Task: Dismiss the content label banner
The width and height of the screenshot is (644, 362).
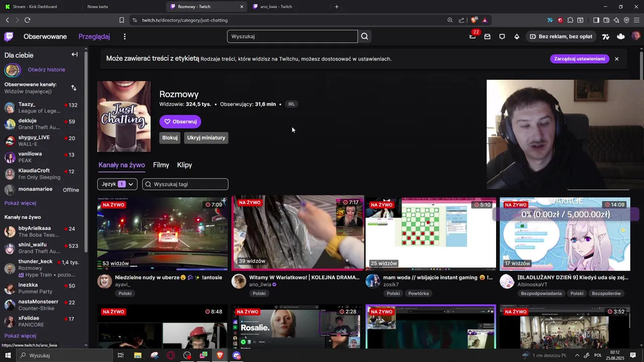Action: click(x=616, y=59)
